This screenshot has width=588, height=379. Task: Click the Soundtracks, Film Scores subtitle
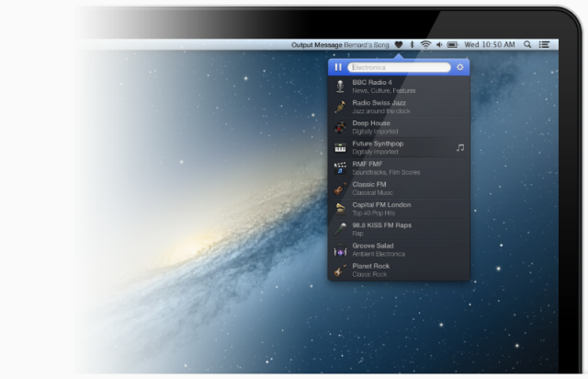pyautogui.click(x=386, y=172)
